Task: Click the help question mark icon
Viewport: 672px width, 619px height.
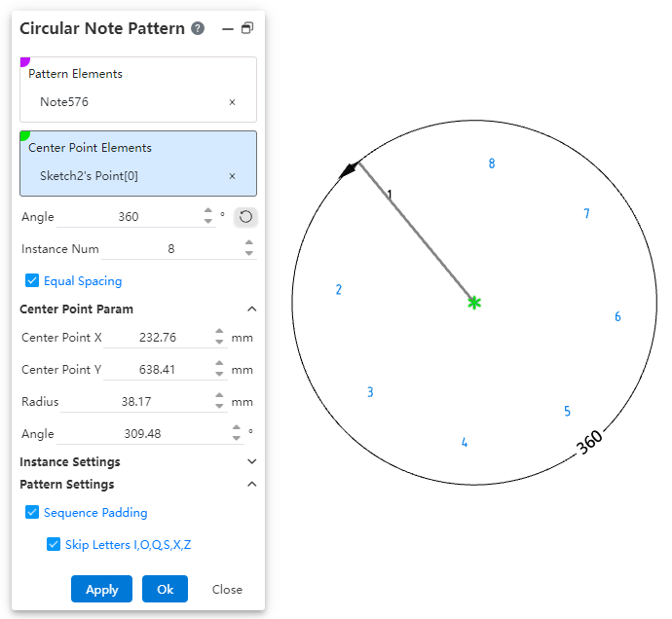Action: tap(199, 28)
